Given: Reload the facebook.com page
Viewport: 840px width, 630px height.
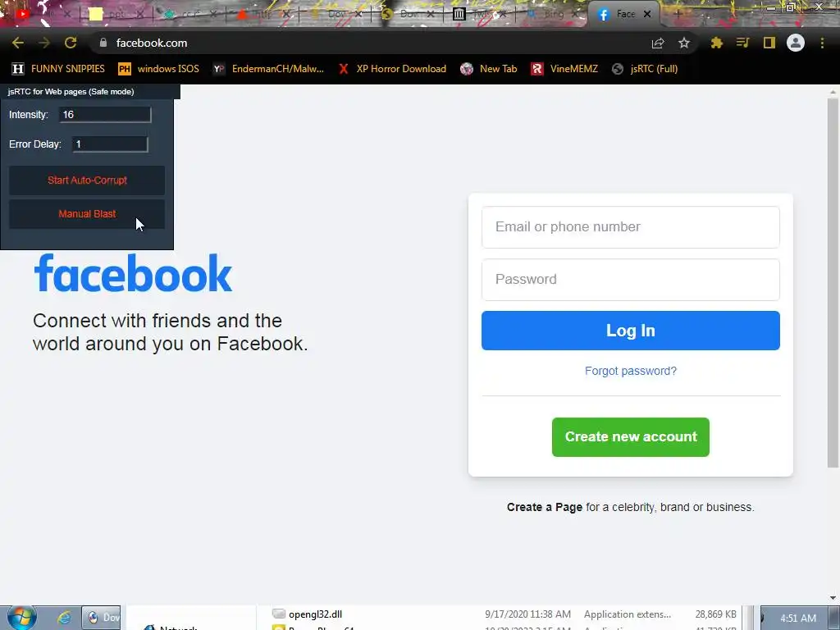Looking at the screenshot, I should pos(71,43).
